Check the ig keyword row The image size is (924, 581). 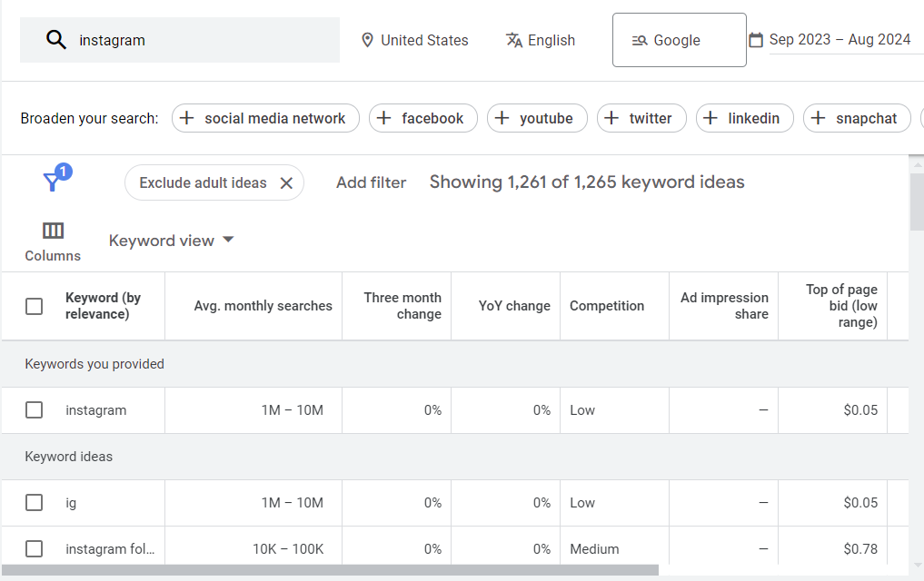pyautogui.click(x=35, y=503)
